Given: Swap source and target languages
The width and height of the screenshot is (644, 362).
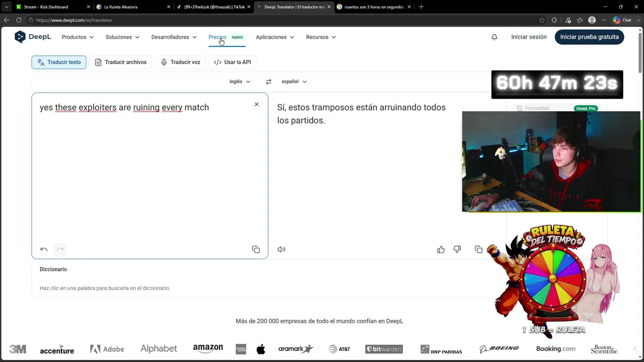Looking at the screenshot, I should coord(269,81).
